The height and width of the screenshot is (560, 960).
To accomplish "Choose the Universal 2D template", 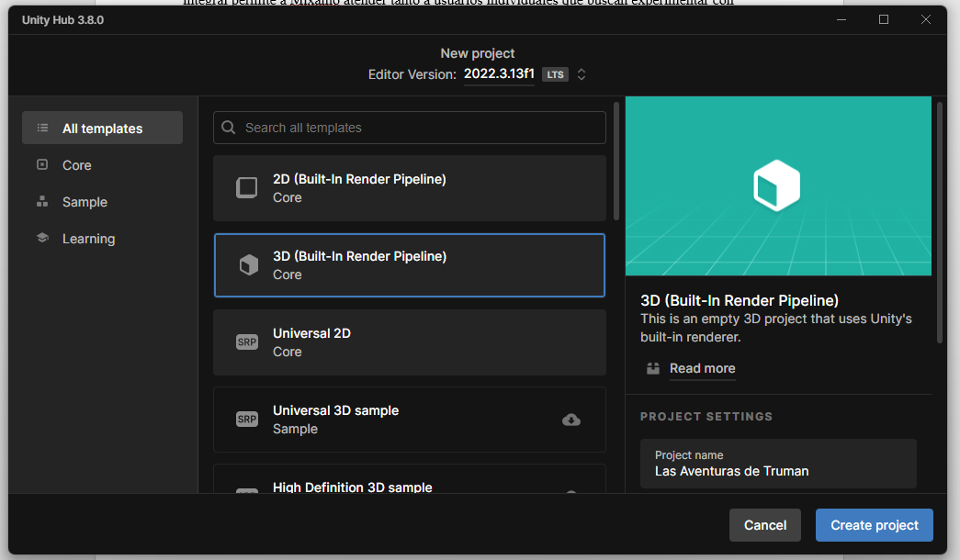I will [x=410, y=342].
